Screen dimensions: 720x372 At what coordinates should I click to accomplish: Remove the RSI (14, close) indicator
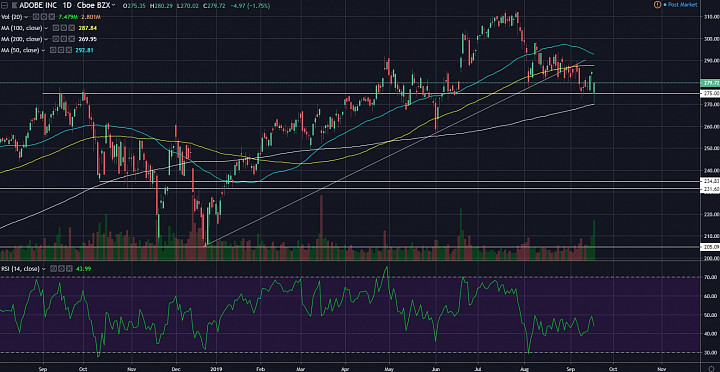click(69, 269)
